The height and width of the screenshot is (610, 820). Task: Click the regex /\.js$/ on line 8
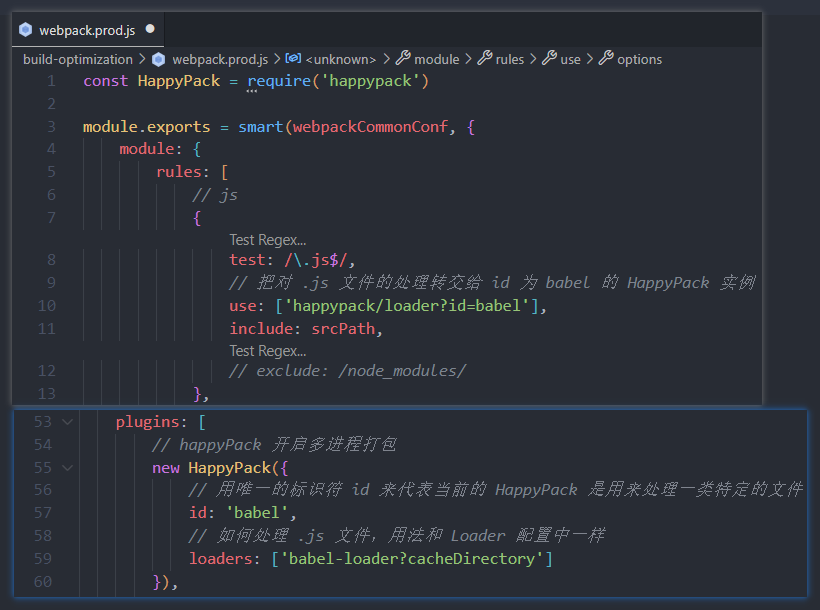pyautogui.click(x=316, y=260)
